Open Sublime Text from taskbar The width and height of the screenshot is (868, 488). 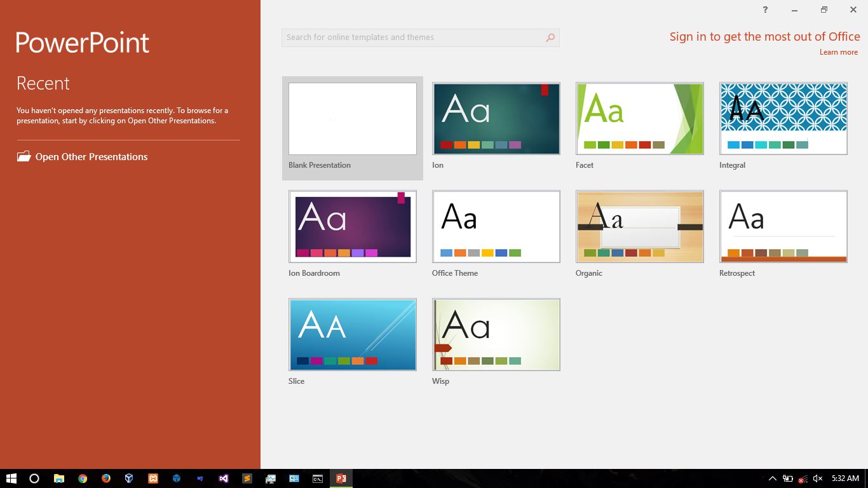[247, 478]
